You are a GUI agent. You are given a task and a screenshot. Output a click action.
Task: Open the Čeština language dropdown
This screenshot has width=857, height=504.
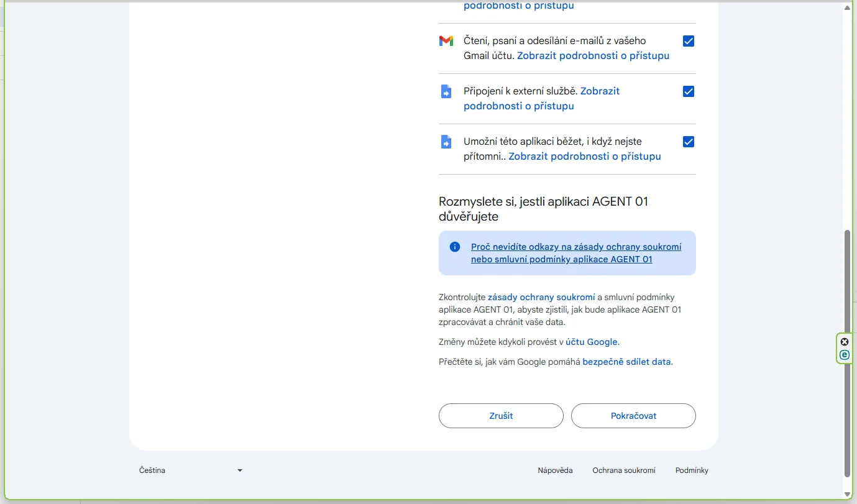[191, 470]
